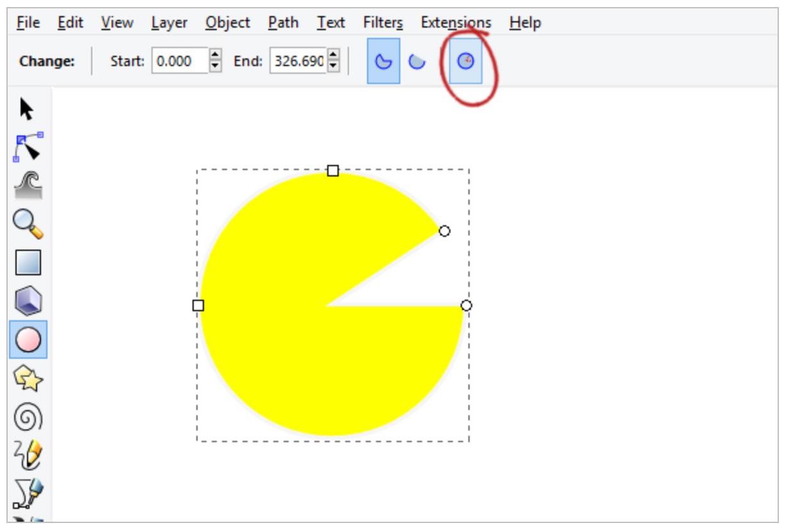Click the top square resize handle

pyautogui.click(x=332, y=170)
